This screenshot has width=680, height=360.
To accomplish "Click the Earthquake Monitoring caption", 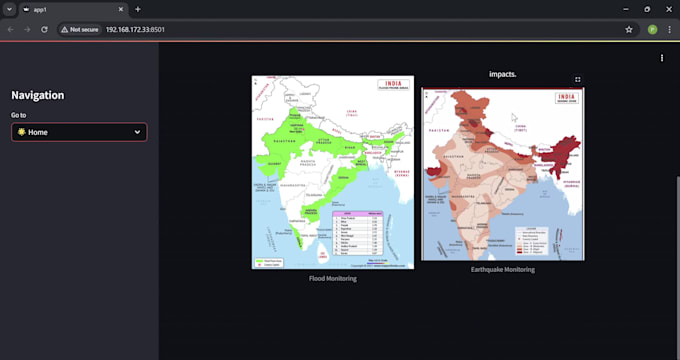I will [503, 269].
